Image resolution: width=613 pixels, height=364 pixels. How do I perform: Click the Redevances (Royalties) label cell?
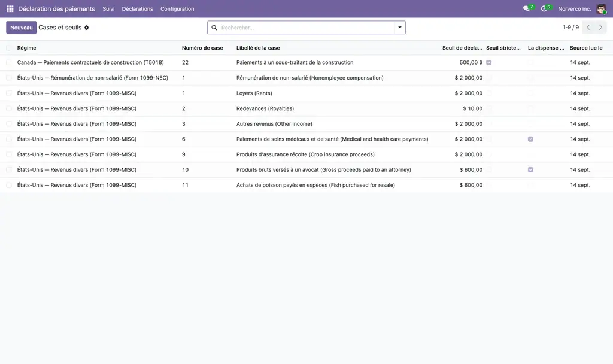[x=265, y=108]
